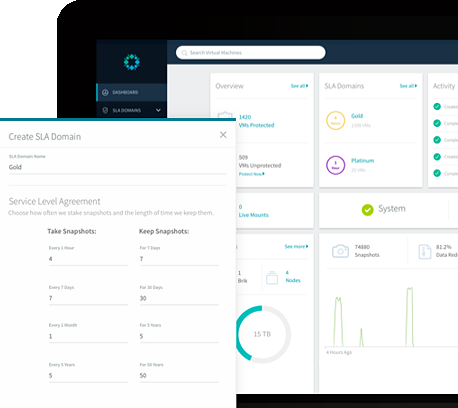Edit the Every 1 Hour snapshot field
Image resolution: width=458 pixels, height=408 pixels.
tap(89, 259)
